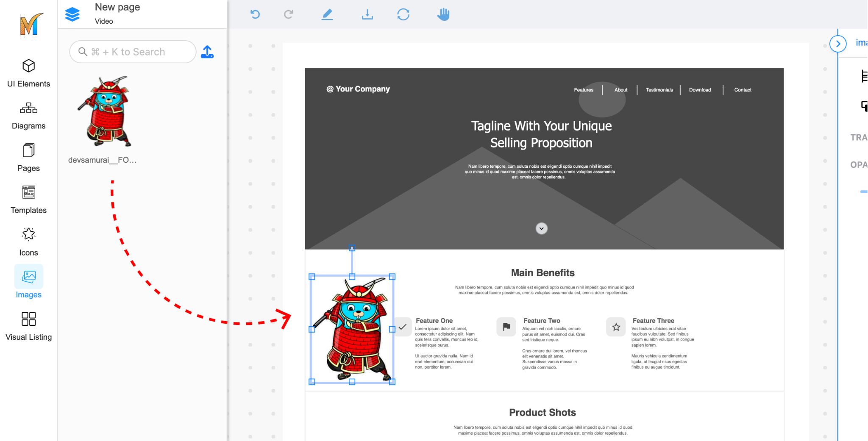Click the blue layers stack icon

(72, 14)
